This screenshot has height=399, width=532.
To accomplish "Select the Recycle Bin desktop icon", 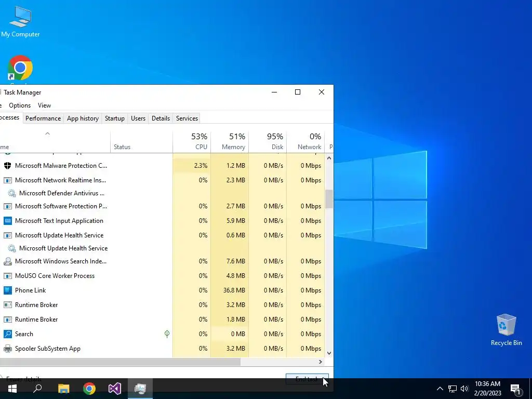I will pyautogui.click(x=506, y=330).
